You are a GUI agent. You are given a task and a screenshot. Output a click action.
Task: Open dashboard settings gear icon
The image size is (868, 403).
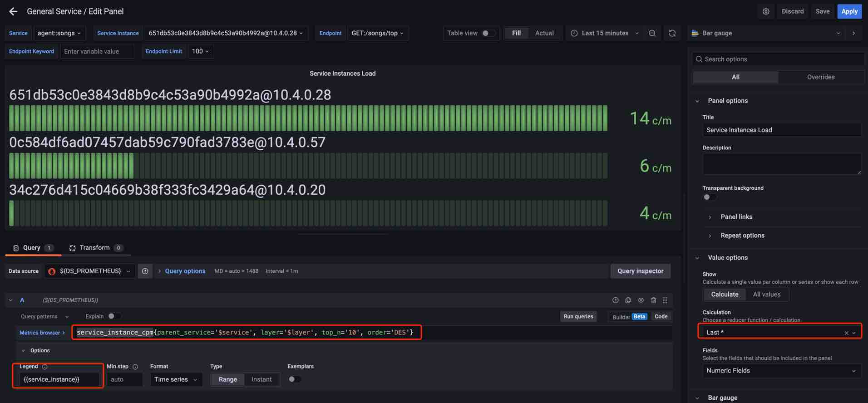(x=765, y=11)
